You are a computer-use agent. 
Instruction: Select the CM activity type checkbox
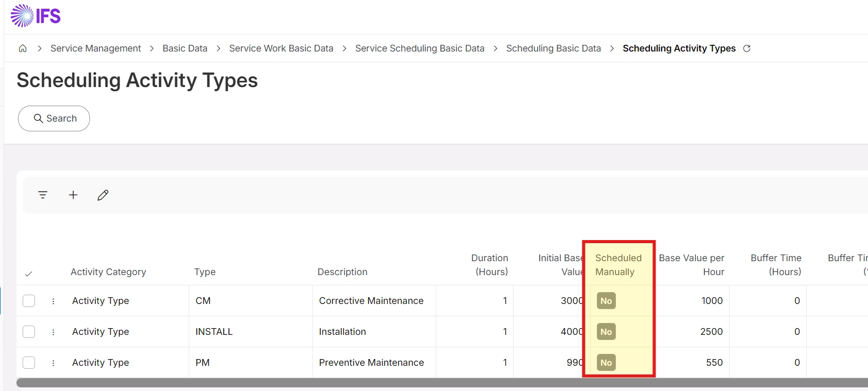29,301
